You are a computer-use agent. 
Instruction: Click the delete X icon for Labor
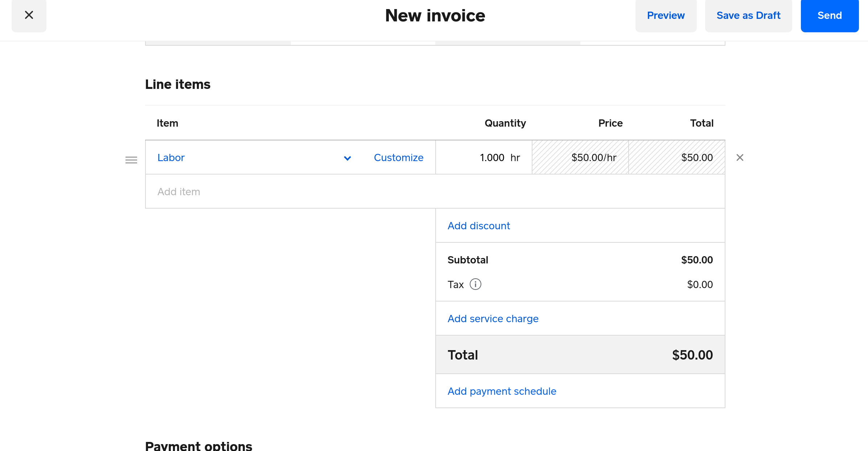(739, 157)
